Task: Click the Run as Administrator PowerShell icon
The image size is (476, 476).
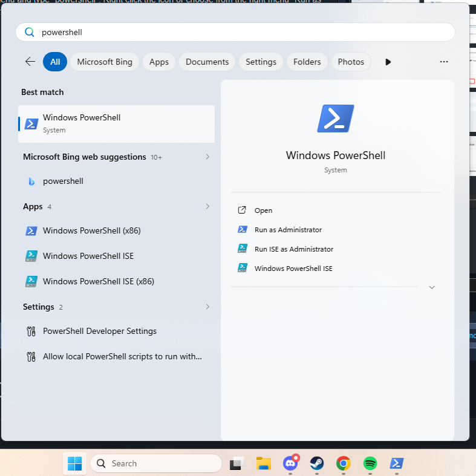Action: 243,229
